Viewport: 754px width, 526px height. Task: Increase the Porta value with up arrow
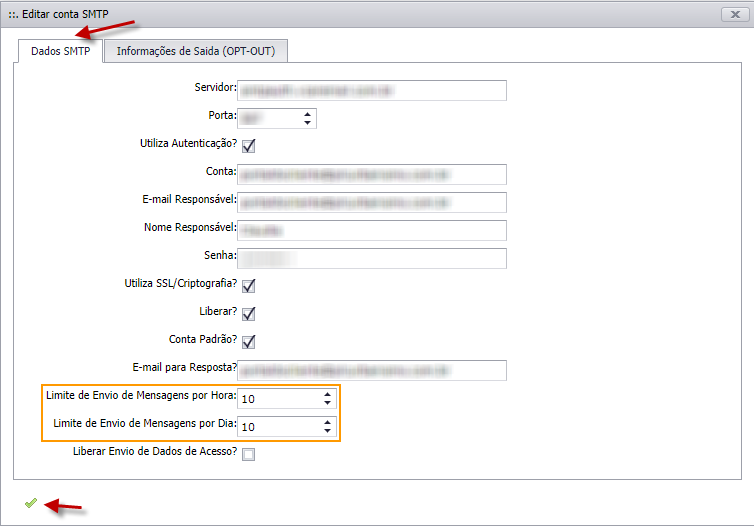[307, 113]
